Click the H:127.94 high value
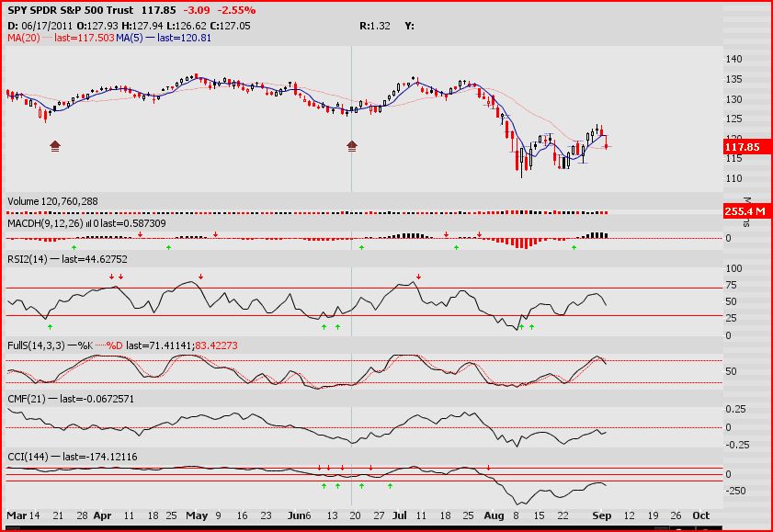 pos(142,26)
